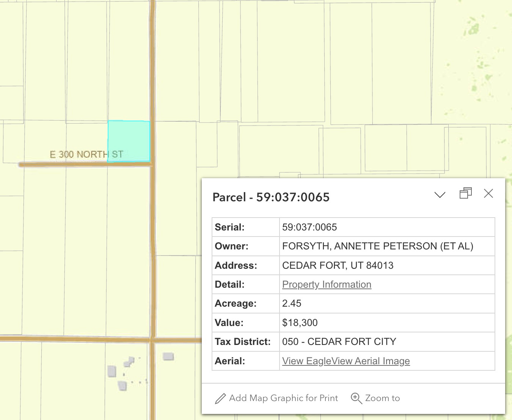Select the highlighted cyan parcel on map
This screenshot has height=420, width=512.
coord(129,141)
